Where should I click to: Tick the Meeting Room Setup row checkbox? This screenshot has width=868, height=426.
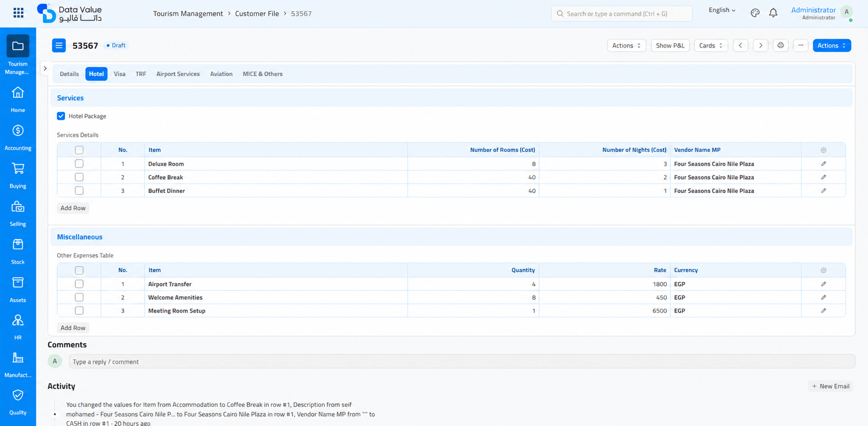coord(79,311)
